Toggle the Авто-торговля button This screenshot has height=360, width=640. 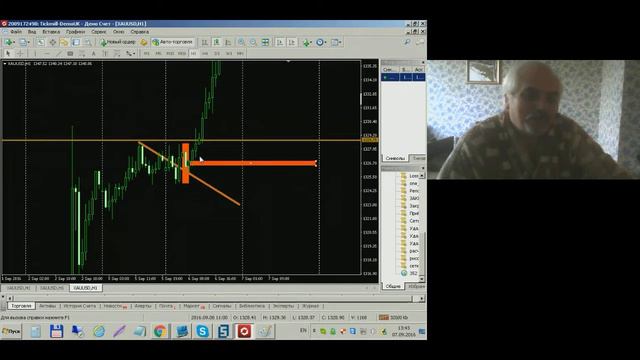[173, 42]
